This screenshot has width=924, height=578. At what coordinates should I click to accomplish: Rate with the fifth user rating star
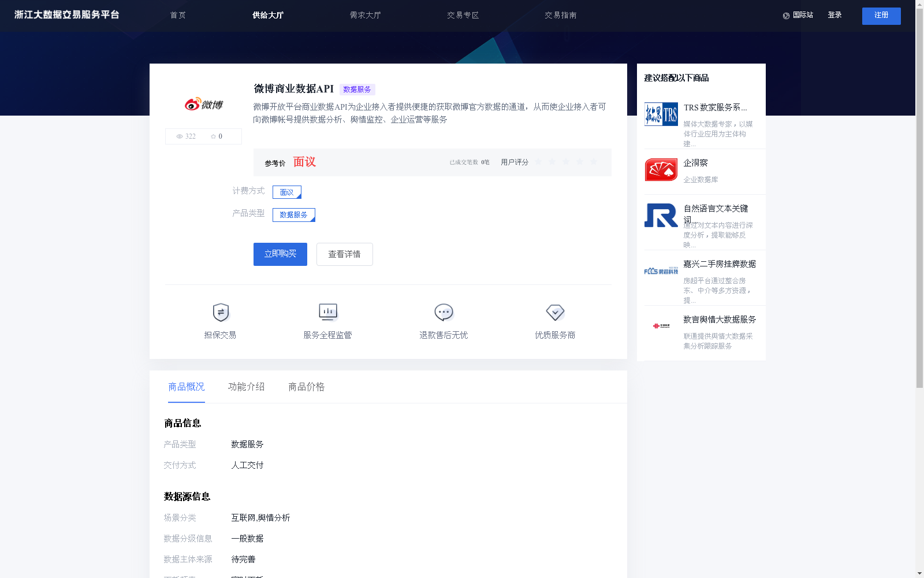click(x=594, y=162)
